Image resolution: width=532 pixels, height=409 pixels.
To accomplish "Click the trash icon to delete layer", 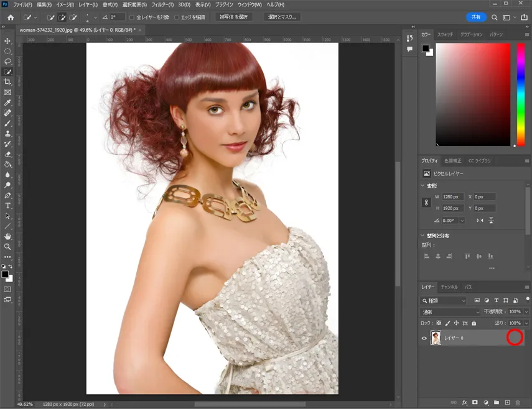I will tap(517, 403).
